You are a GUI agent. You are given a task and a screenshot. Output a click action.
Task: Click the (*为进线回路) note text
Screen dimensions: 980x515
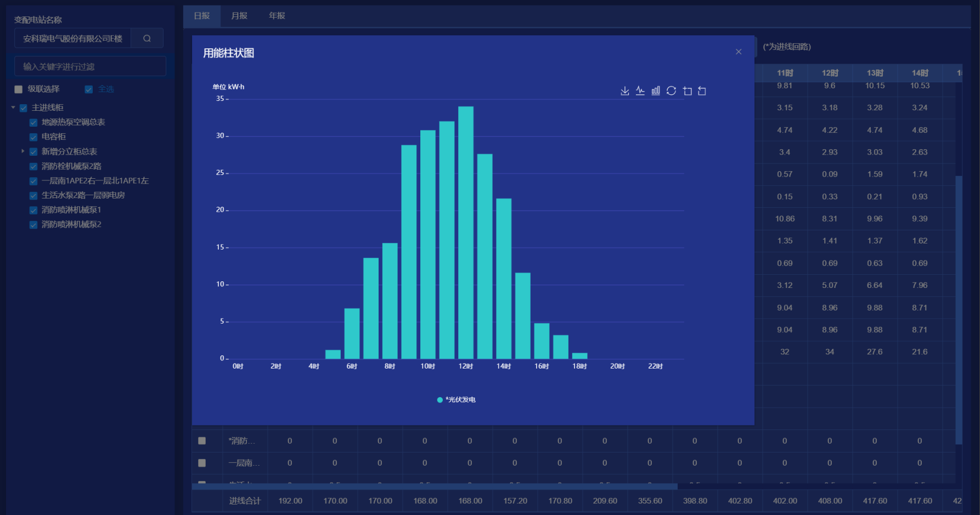point(787,47)
